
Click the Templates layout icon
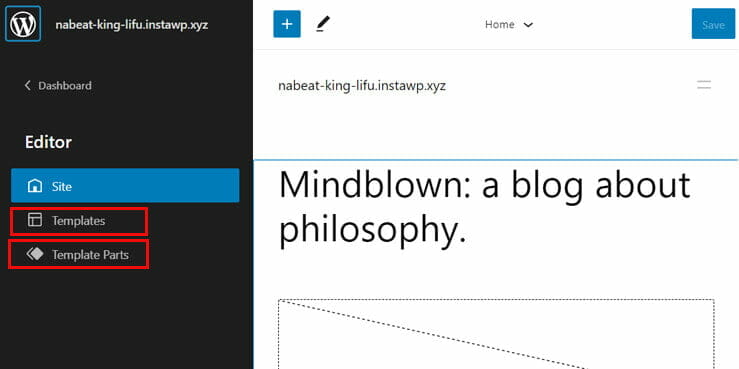click(35, 220)
